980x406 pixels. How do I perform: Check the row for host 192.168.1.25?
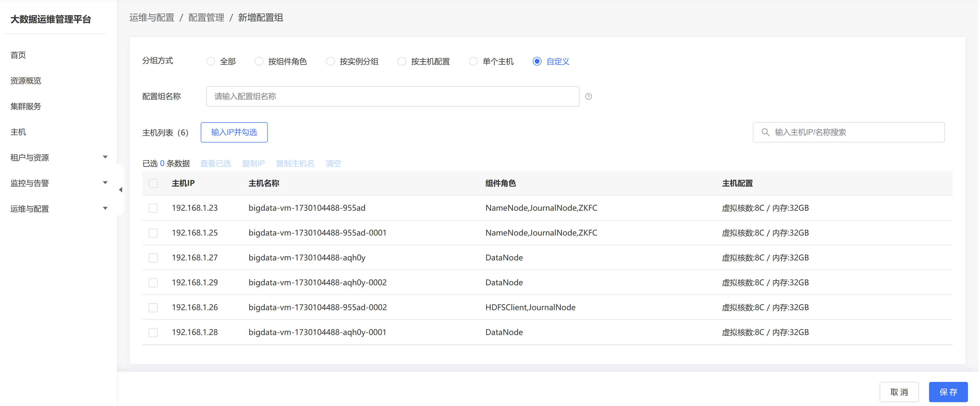point(153,233)
